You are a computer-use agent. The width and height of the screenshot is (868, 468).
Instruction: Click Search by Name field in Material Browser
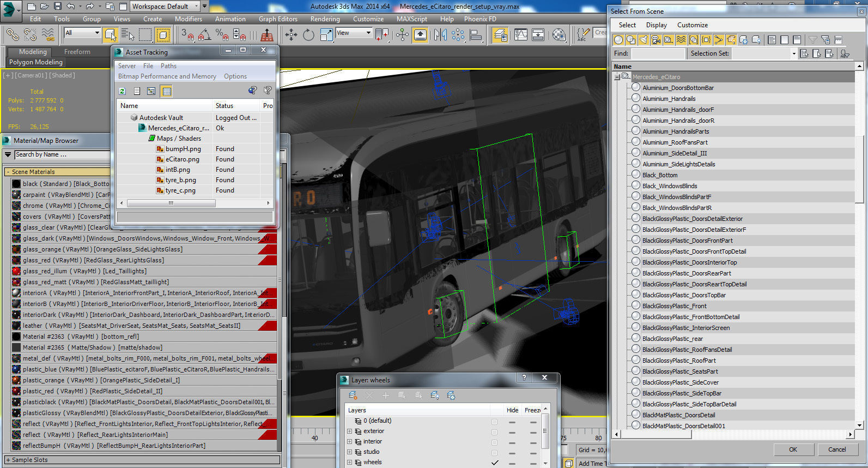coord(62,155)
